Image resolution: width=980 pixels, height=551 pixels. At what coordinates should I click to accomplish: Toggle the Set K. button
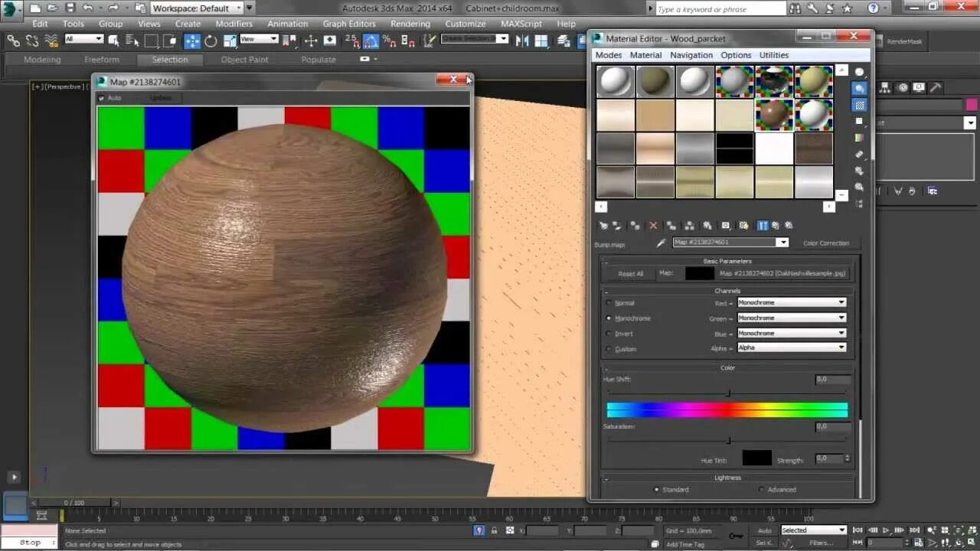(764, 543)
